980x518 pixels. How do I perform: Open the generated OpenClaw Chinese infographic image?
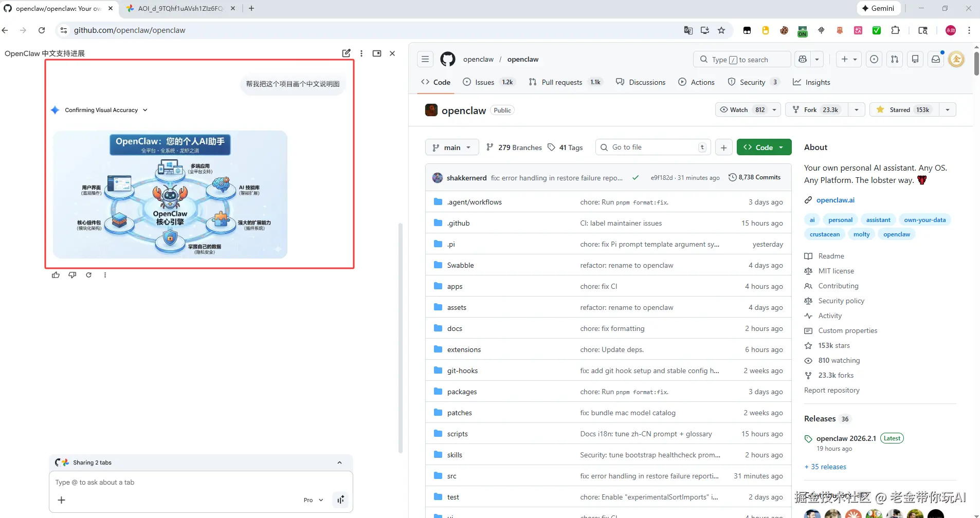pos(170,194)
